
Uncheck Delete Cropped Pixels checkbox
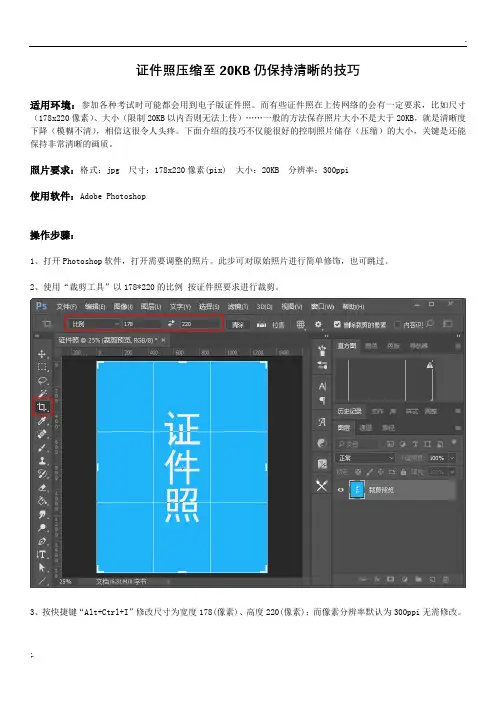pyautogui.click(x=337, y=324)
